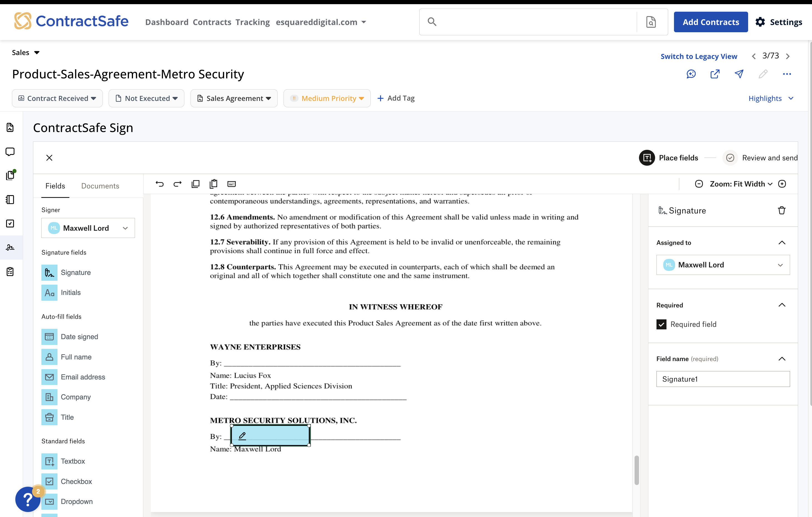Image resolution: width=812 pixels, height=517 pixels.
Task: Open the notebook sidebar icon
Action: tap(10, 200)
